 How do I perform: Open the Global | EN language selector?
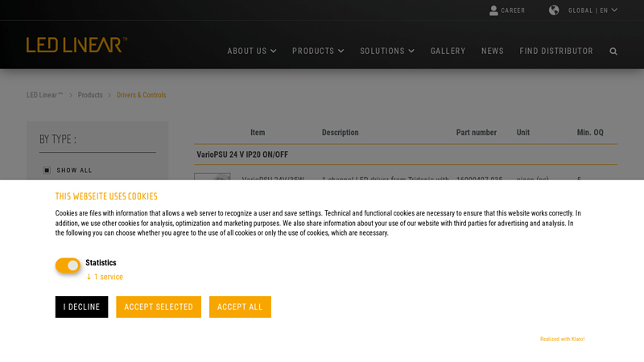(x=592, y=10)
